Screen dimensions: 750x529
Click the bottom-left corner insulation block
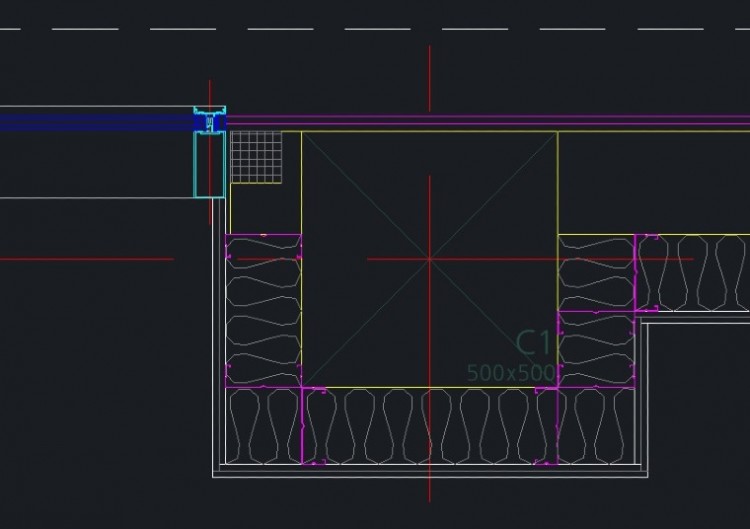(x=264, y=427)
